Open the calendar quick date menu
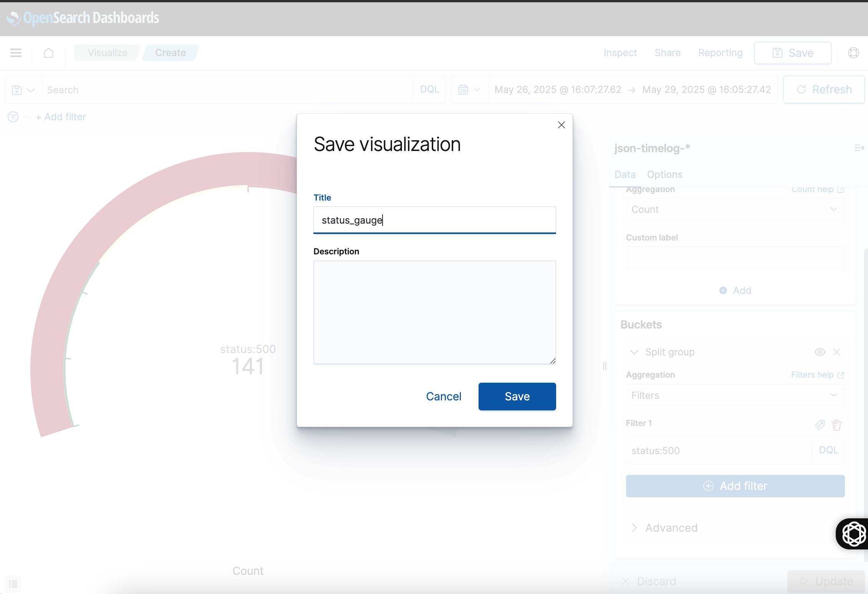The height and width of the screenshot is (594, 868). pyautogui.click(x=469, y=90)
